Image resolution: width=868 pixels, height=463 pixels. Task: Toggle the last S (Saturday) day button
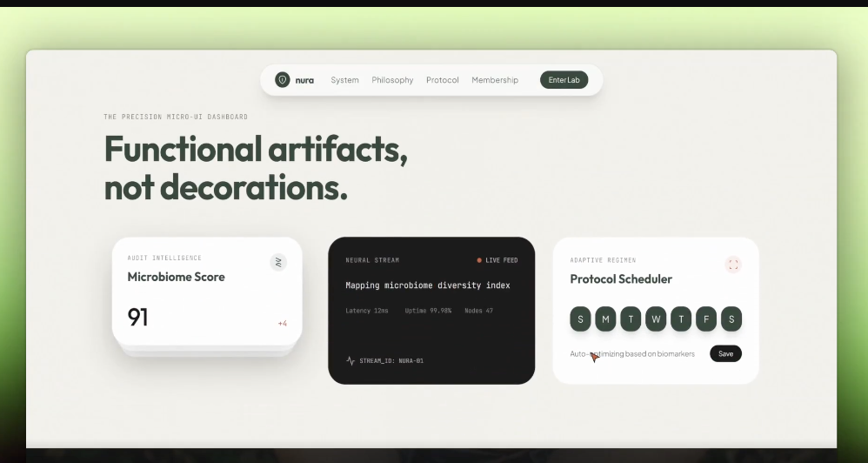731,319
